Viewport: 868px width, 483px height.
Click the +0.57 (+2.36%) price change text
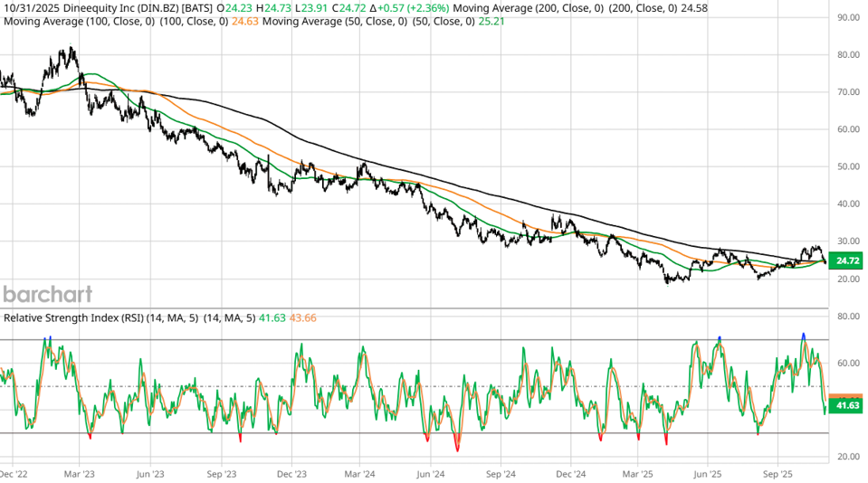pyautogui.click(x=405, y=8)
